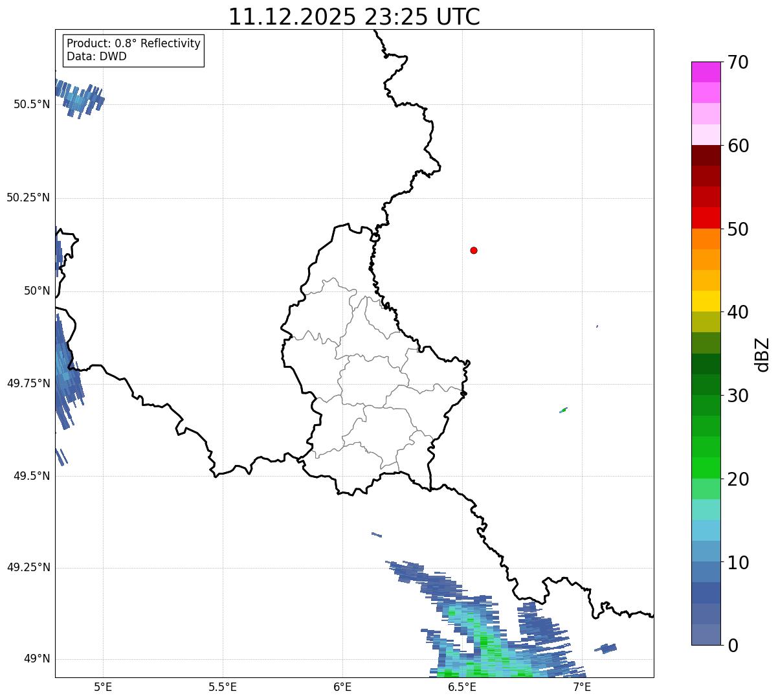
Task: Click the 50°N latitude tick label
Action: [x=37, y=291]
